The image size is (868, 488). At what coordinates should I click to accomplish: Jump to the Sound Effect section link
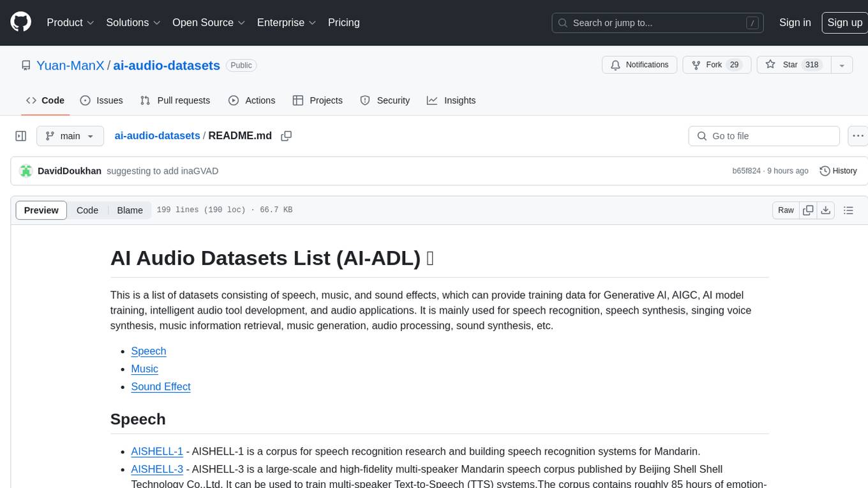[161, 387]
